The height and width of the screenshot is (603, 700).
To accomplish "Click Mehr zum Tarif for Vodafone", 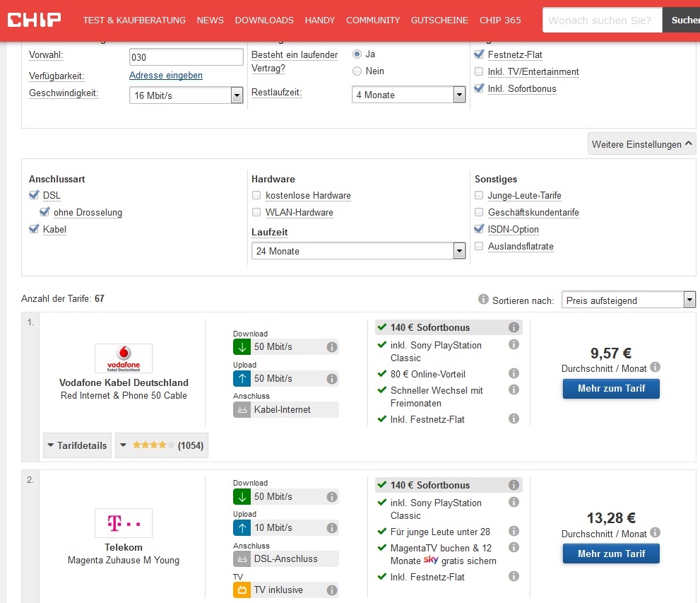I will 611,389.
